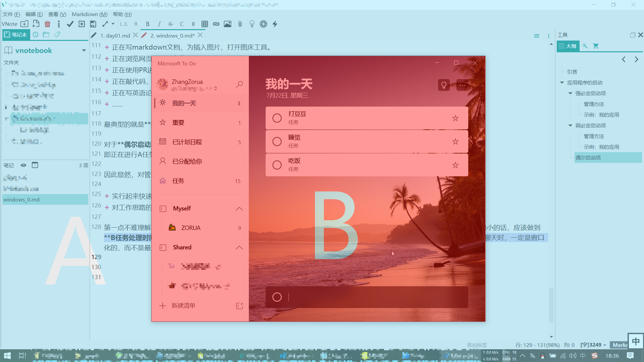
Task: Collapse 强必定启动项 in the outline tree
Action: coord(570,93)
